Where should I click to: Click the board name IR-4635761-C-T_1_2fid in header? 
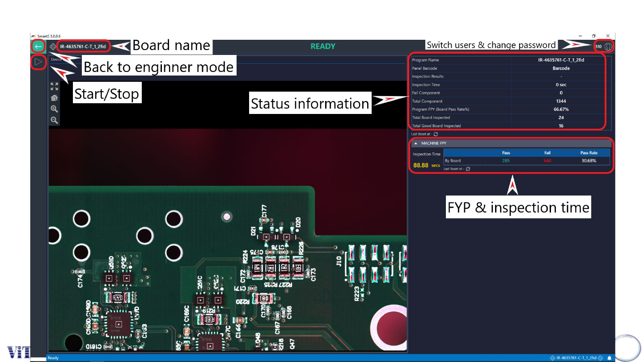click(83, 46)
